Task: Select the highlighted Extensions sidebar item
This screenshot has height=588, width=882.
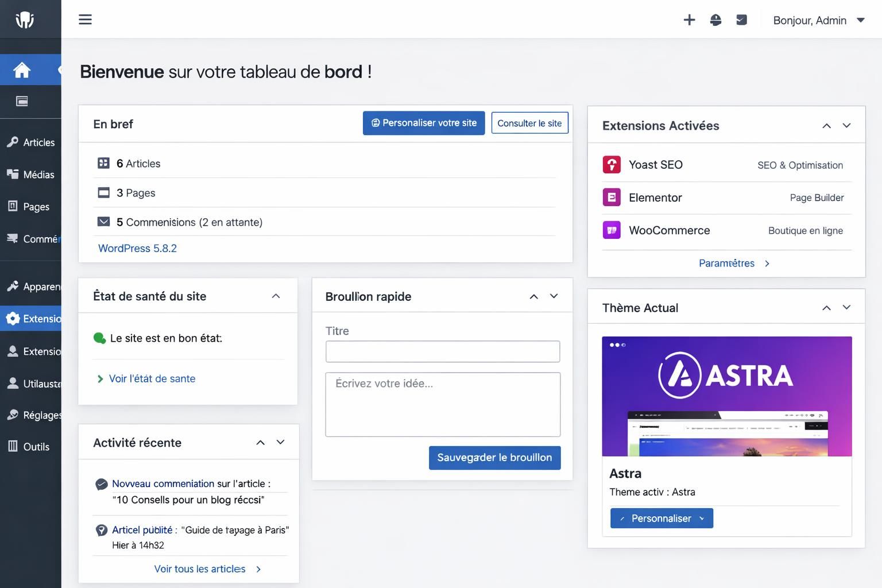Action: pos(30,319)
